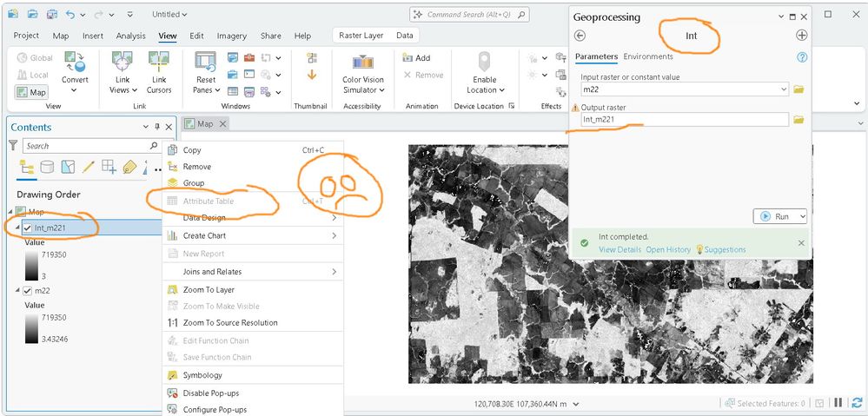Browse for the output raster folder
The image size is (868, 416).
(798, 120)
